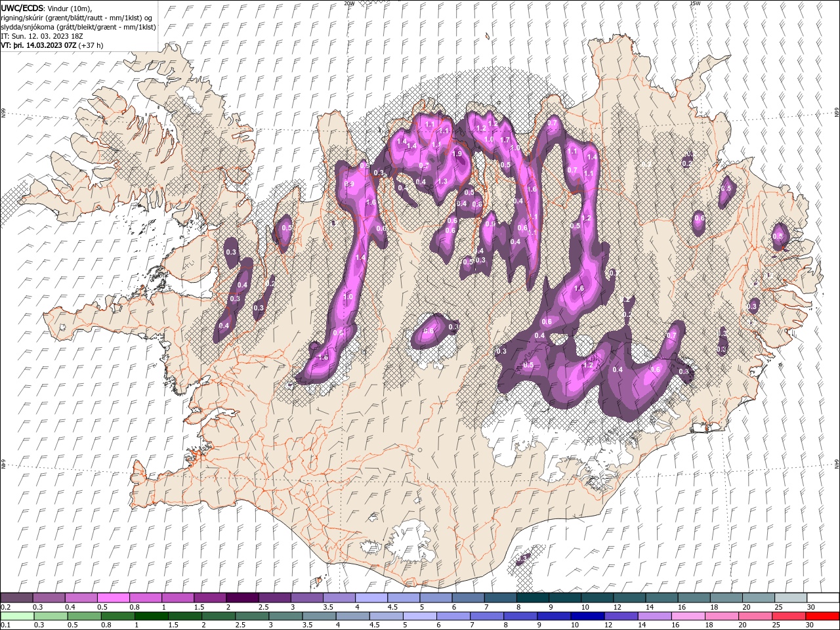Pick light pink swatch between 16 and 18, green row
840x630 pixels.
tap(688, 616)
